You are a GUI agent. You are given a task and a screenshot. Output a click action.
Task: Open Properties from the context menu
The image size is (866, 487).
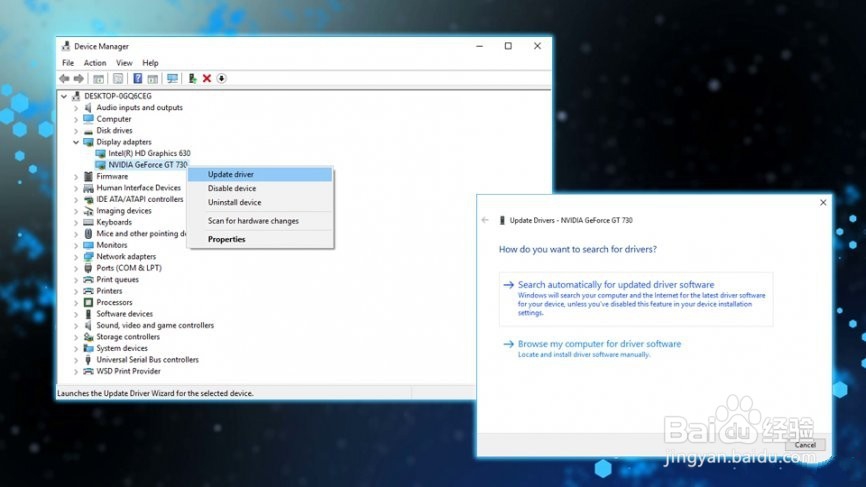point(260,239)
